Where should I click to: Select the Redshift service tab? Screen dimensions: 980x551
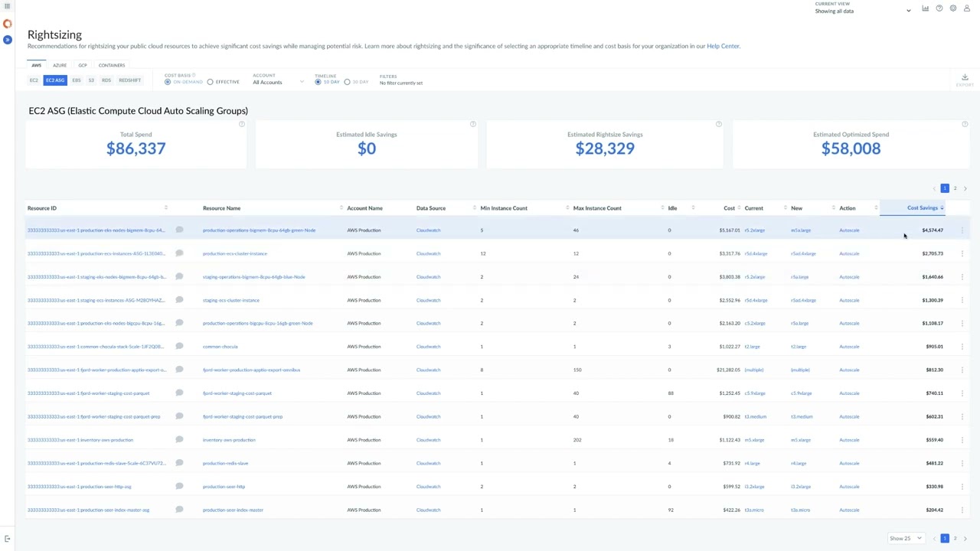129,80
